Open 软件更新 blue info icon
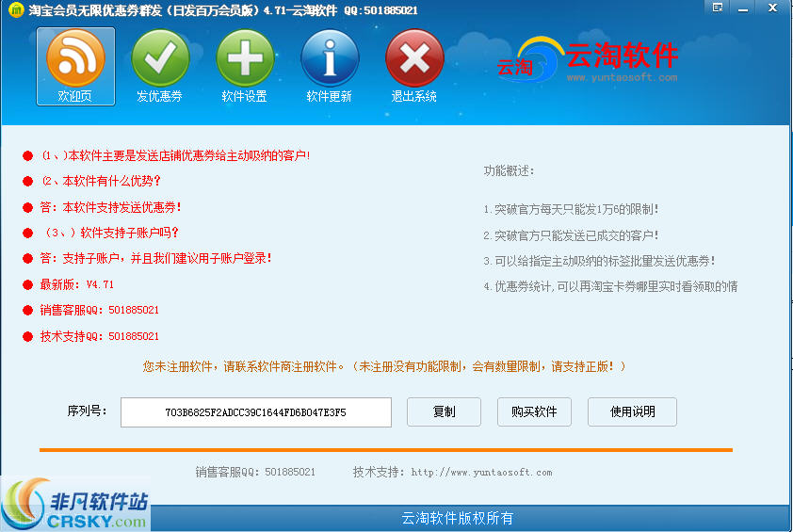The width and height of the screenshot is (793, 532). (x=330, y=66)
